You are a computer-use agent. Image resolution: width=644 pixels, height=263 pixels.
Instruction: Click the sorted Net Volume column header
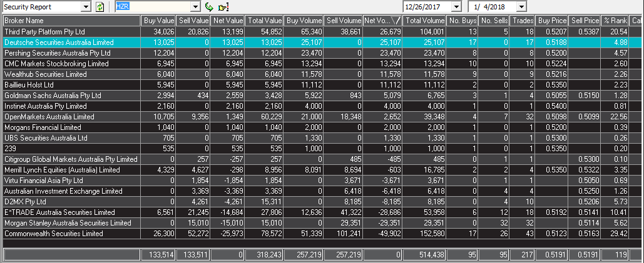click(382, 21)
